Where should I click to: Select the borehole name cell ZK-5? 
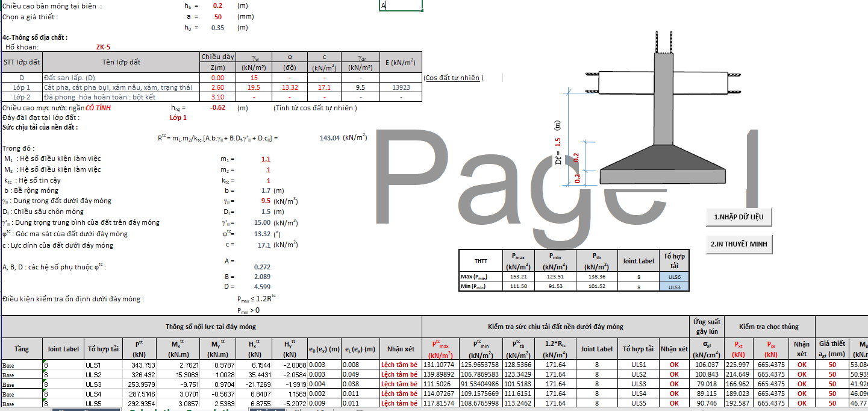point(103,46)
